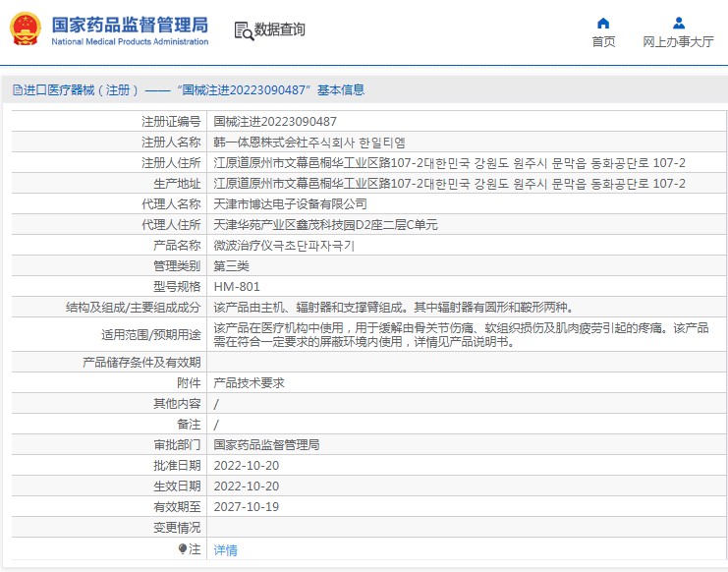Click the 国家药品监督管理局 site title
728x572 pixels.
click(x=129, y=23)
